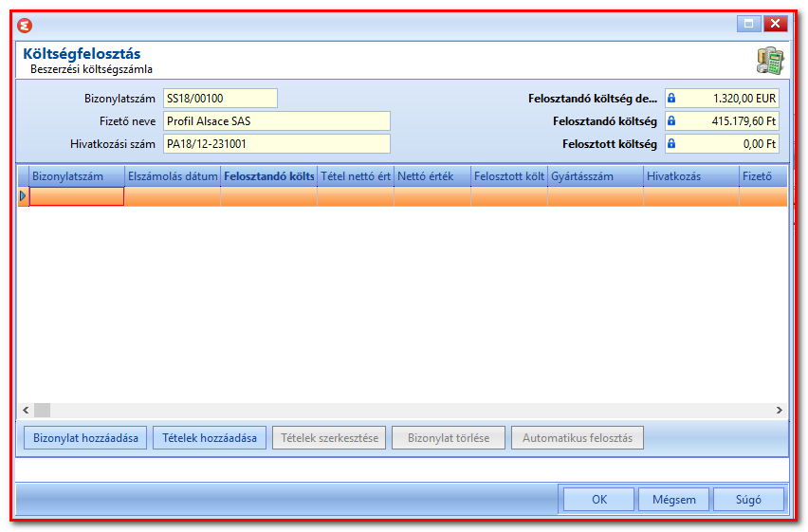Click the row indicator arrow in grid
The width and height of the screenshot is (808, 532).
coord(23,196)
